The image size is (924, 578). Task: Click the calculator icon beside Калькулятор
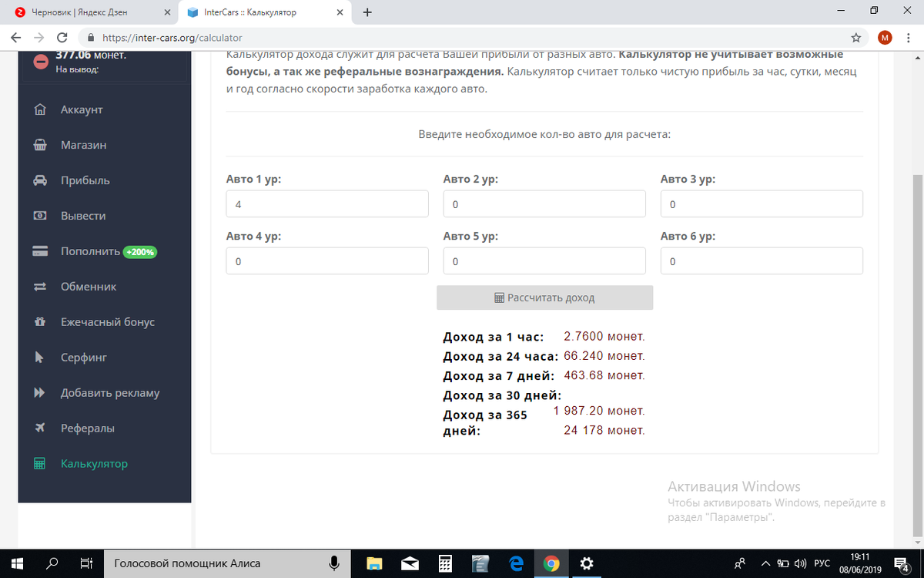coord(40,464)
